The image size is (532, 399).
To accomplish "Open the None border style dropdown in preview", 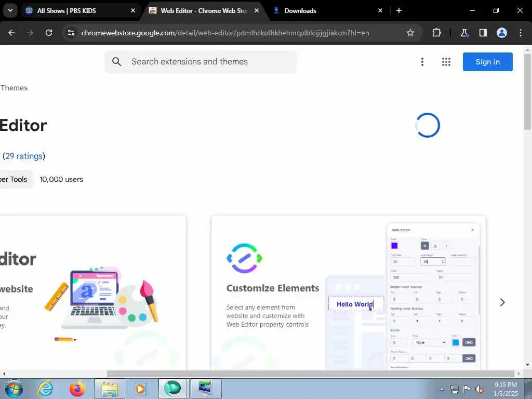I will 430,342.
